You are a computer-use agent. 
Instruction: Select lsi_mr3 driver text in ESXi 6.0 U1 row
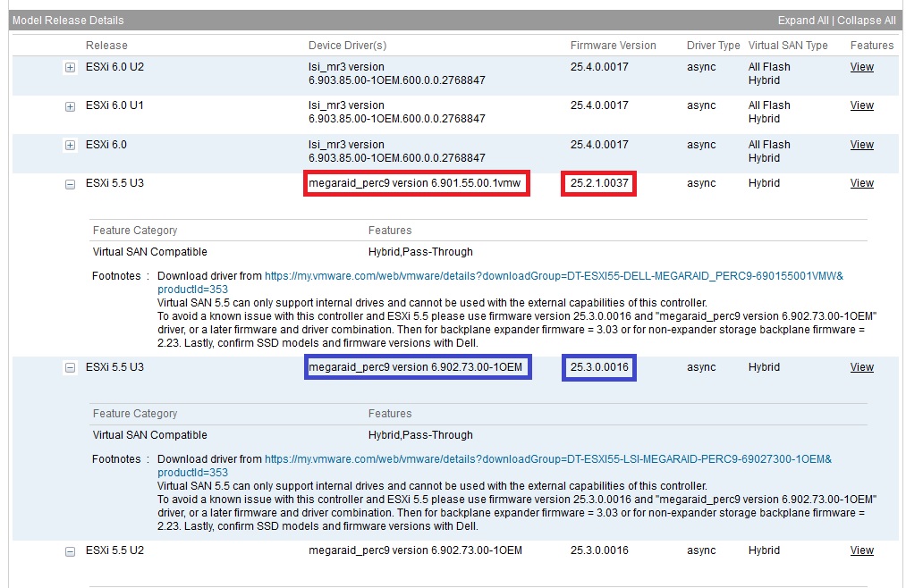(x=396, y=112)
